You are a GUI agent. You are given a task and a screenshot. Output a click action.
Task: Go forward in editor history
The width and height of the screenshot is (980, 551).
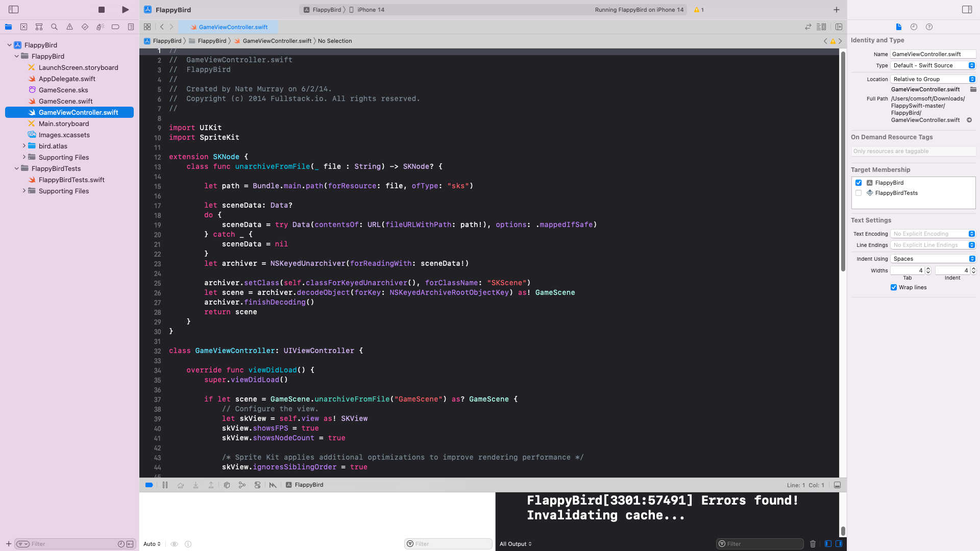[171, 27]
